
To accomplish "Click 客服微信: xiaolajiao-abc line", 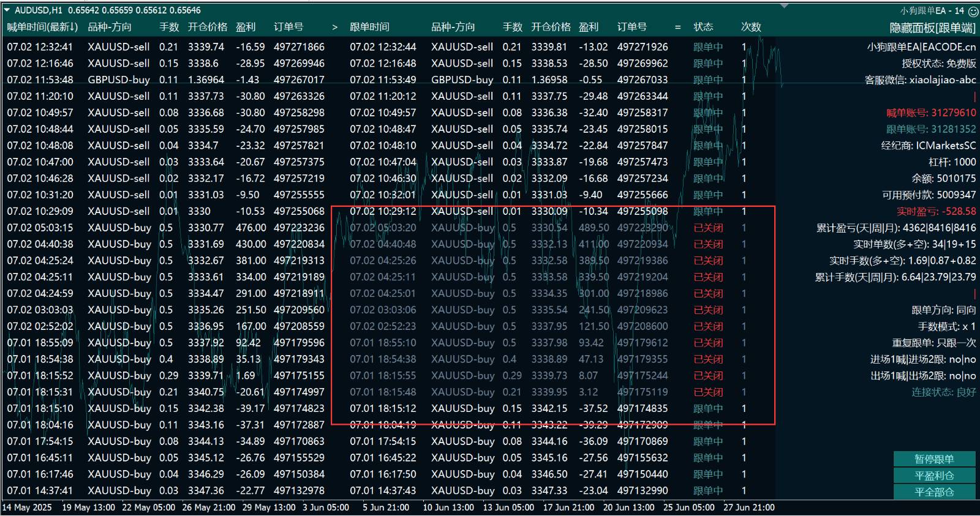I will (920, 80).
